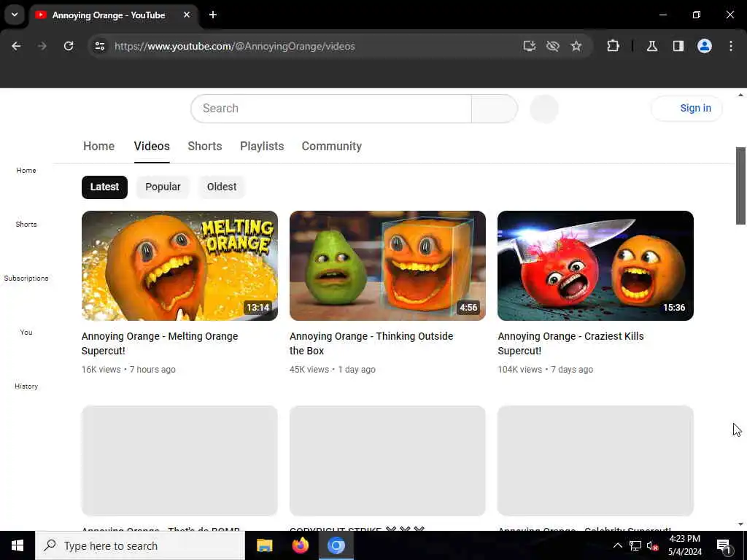The width and height of the screenshot is (747, 560).
Task: Click the round voice search button
Action: [544, 109]
